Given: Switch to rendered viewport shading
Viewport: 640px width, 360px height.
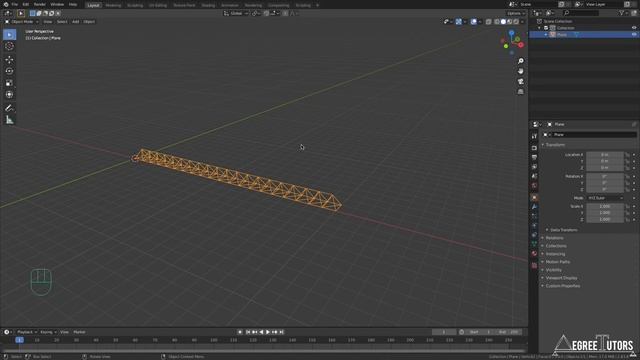Looking at the screenshot, I should pos(516,22).
